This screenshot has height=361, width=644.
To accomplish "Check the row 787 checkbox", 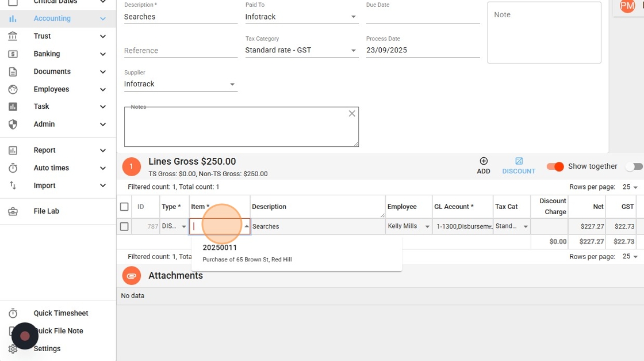I will click(124, 226).
